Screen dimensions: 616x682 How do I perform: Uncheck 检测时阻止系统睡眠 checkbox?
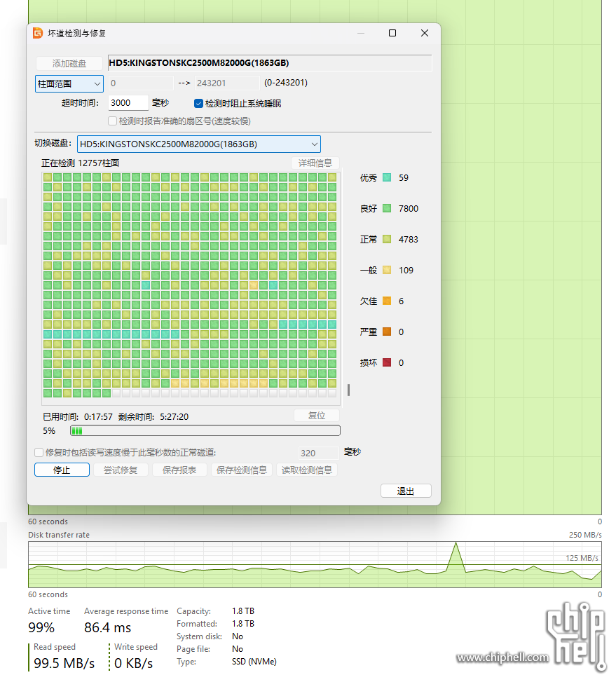[x=198, y=104]
